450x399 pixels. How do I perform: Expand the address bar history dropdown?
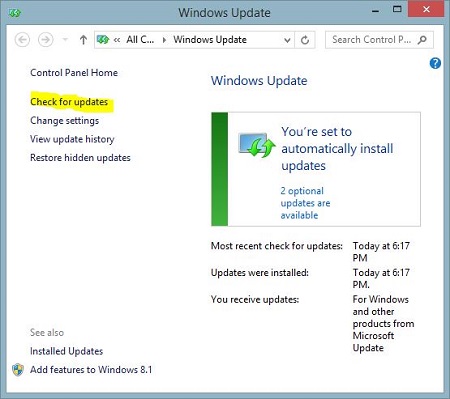click(x=287, y=40)
